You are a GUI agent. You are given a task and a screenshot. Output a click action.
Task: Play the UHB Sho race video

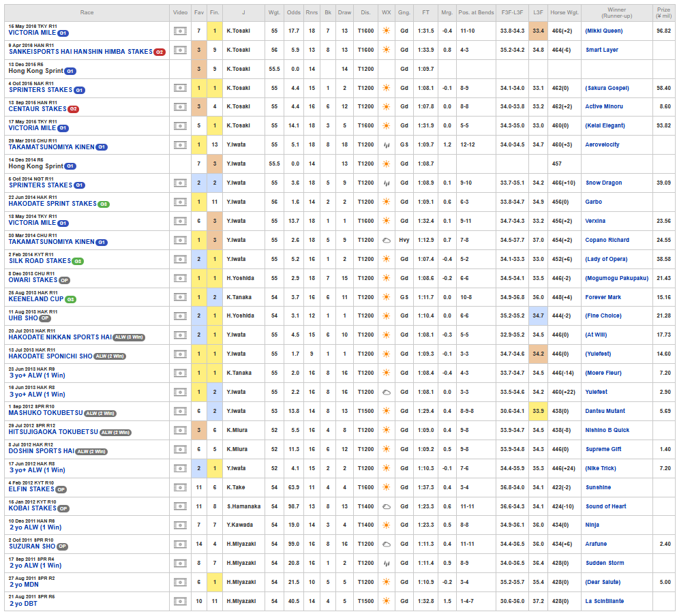[180, 316]
